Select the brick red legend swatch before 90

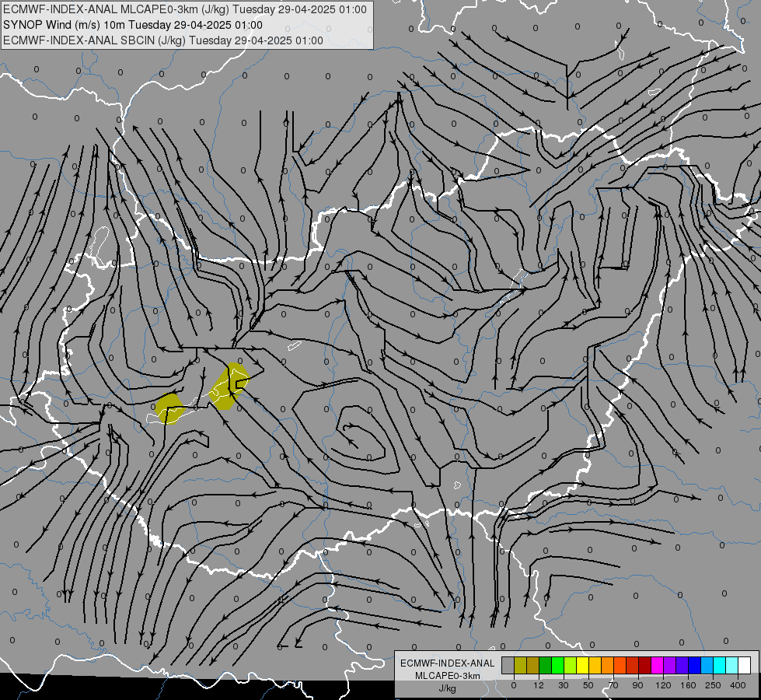[x=632, y=665]
